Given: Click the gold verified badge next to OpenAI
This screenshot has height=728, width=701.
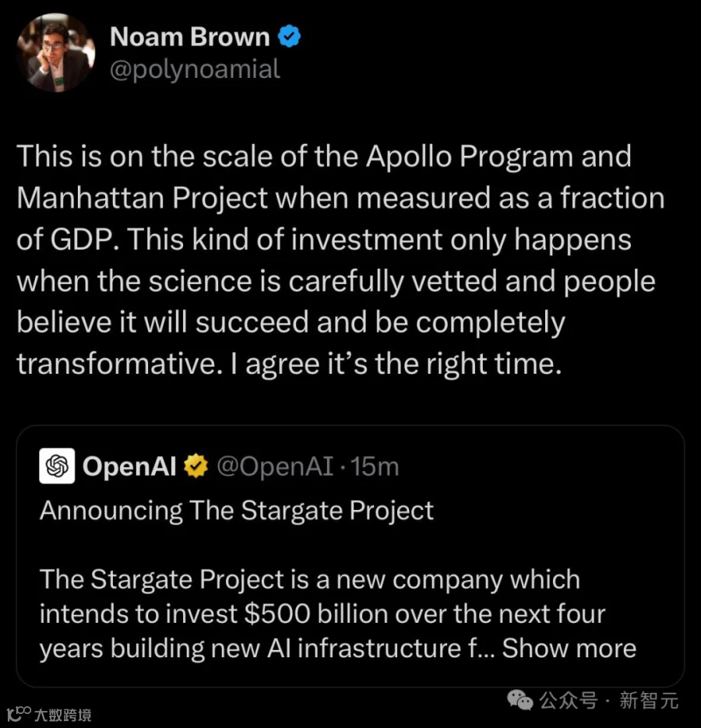Looking at the screenshot, I should (196, 466).
